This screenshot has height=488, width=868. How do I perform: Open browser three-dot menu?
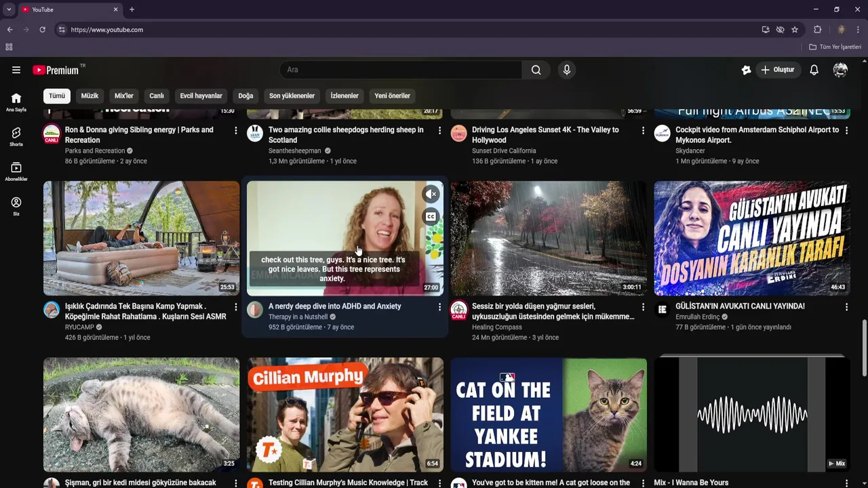(859, 30)
